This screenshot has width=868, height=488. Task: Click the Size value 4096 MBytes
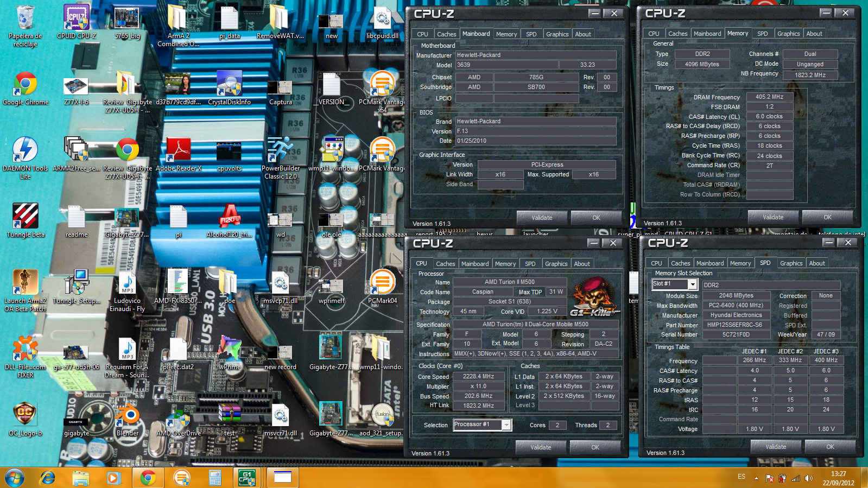[x=701, y=64]
